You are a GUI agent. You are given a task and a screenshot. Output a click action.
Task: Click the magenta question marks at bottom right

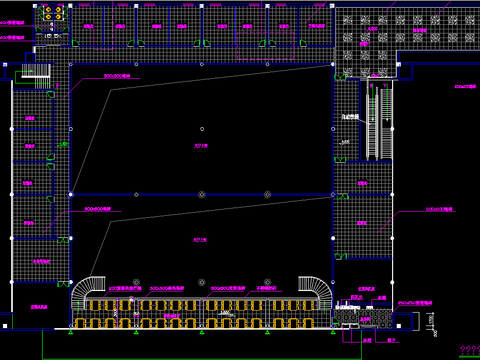pyautogui.click(x=470, y=350)
